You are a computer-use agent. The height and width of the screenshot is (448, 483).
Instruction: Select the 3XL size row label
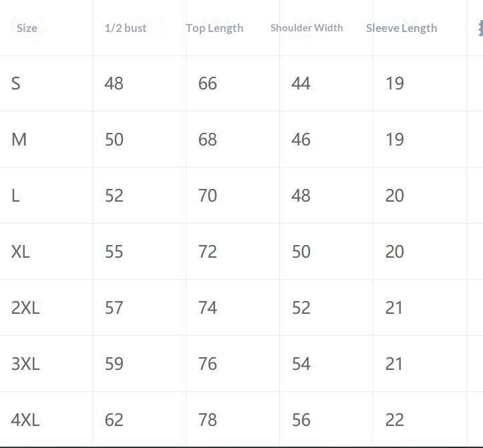(x=25, y=364)
